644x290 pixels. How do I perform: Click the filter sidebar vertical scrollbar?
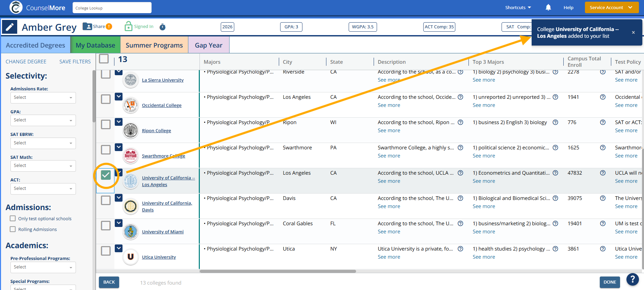[94, 96]
